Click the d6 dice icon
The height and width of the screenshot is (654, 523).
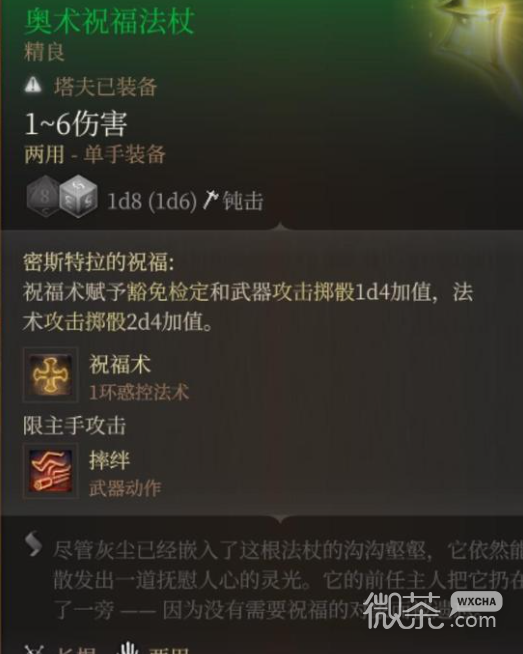point(78,196)
